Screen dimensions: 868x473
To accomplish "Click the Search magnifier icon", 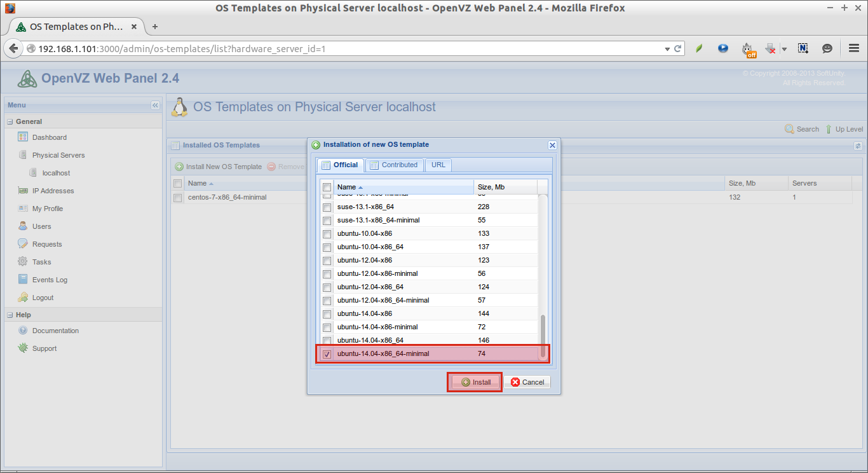I will pos(789,129).
